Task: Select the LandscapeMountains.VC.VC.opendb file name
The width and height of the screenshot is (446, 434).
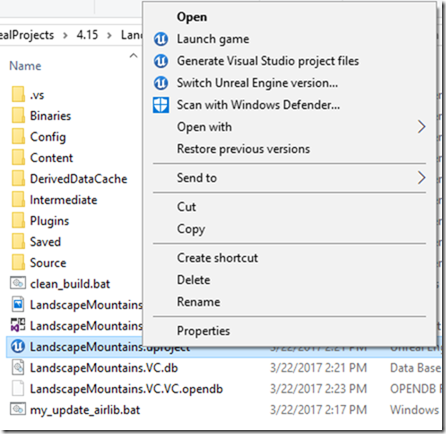Action: [x=126, y=389]
